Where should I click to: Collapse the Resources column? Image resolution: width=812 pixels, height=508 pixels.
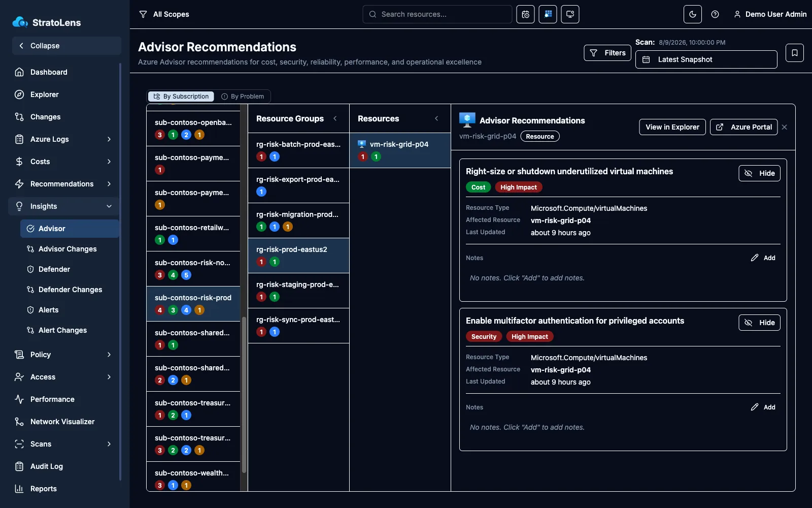[436, 118]
